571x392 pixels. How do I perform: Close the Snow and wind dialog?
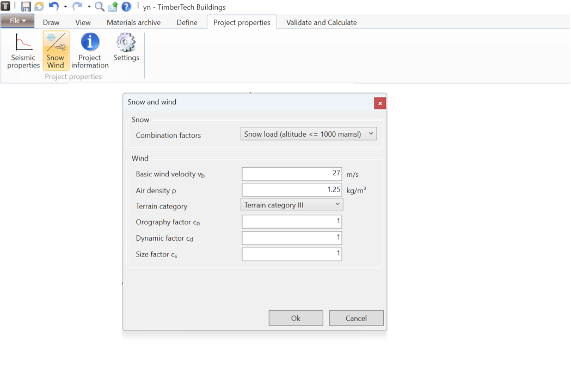[x=380, y=103]
